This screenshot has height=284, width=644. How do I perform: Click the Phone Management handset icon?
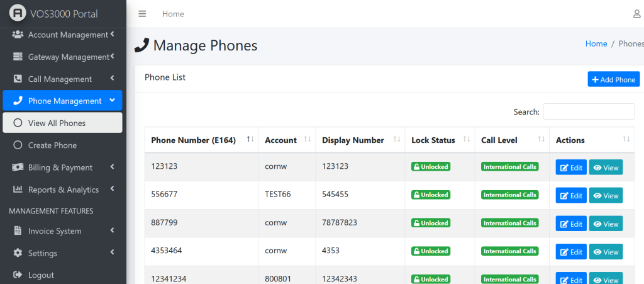tap(18, 101)
